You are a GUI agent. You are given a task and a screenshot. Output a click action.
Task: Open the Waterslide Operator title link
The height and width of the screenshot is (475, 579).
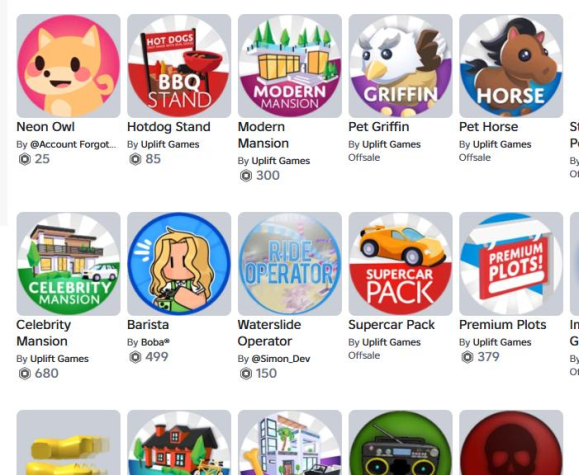point(270,333)
